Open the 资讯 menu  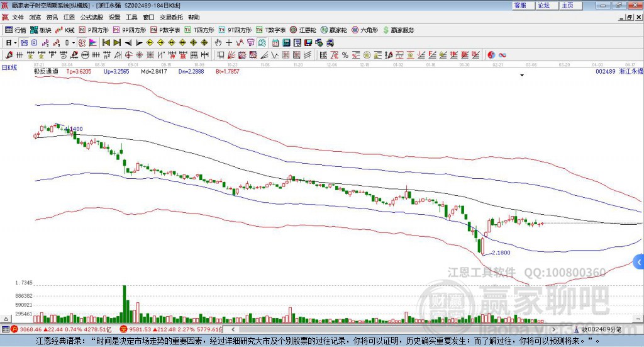click(x=52, y=17)
